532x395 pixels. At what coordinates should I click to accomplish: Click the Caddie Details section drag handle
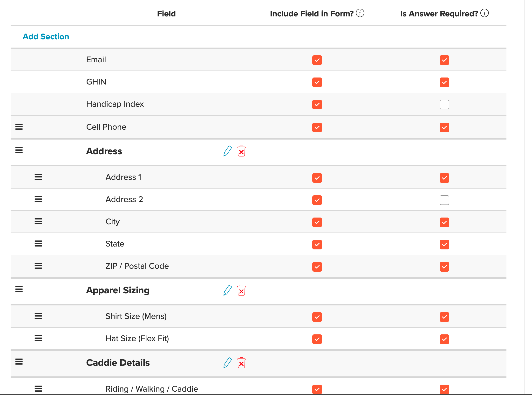coord(19,362)
